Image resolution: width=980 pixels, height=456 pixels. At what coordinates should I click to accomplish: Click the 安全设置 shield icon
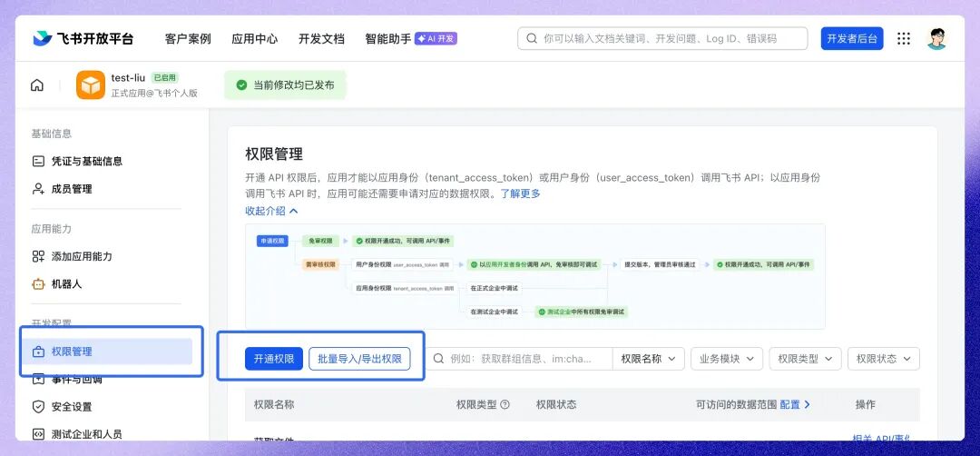click(x=38, y=407)
